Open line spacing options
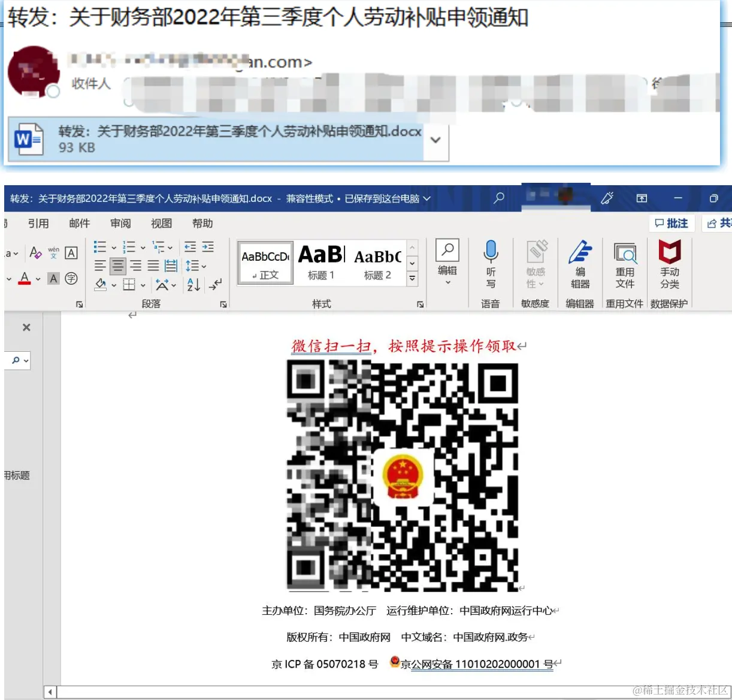This screenshot has width=732, height=700. pos(192,265)
